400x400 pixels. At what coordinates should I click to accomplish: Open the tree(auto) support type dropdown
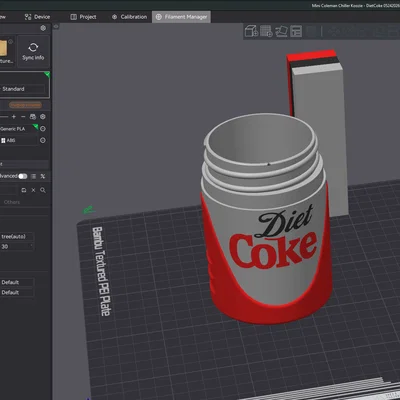click(x=17, y=237)
